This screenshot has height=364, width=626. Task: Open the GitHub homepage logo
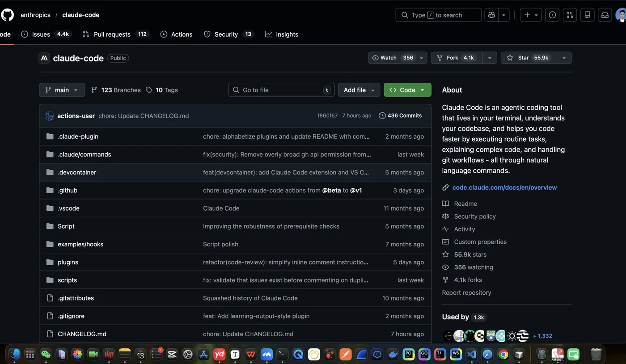8,15
